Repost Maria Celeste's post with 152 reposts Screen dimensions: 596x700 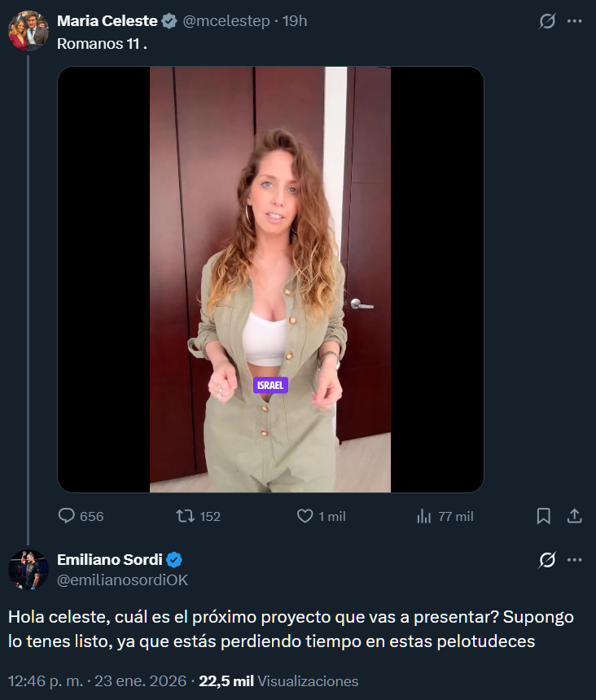tap(186, 516)
